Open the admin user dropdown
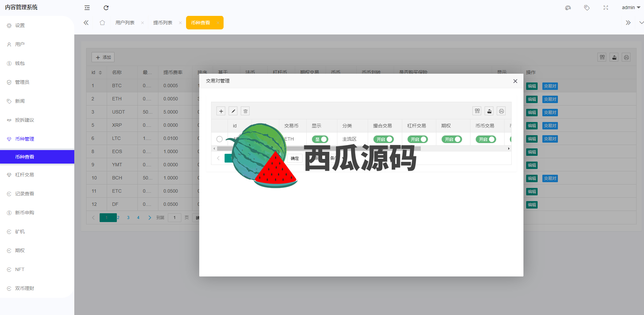644x315 pixels. [631, 7]
